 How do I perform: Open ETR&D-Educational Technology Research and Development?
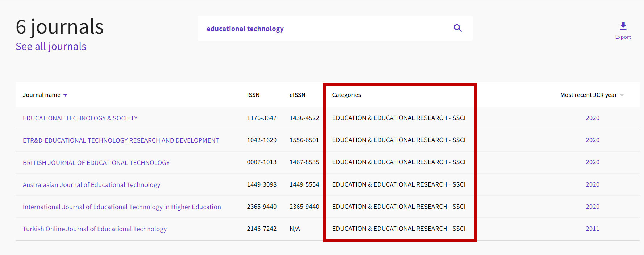point(121,140)
